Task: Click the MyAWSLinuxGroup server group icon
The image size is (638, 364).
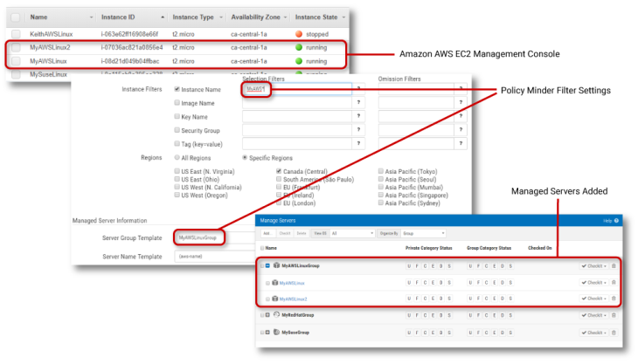Action: click(276, 265)
